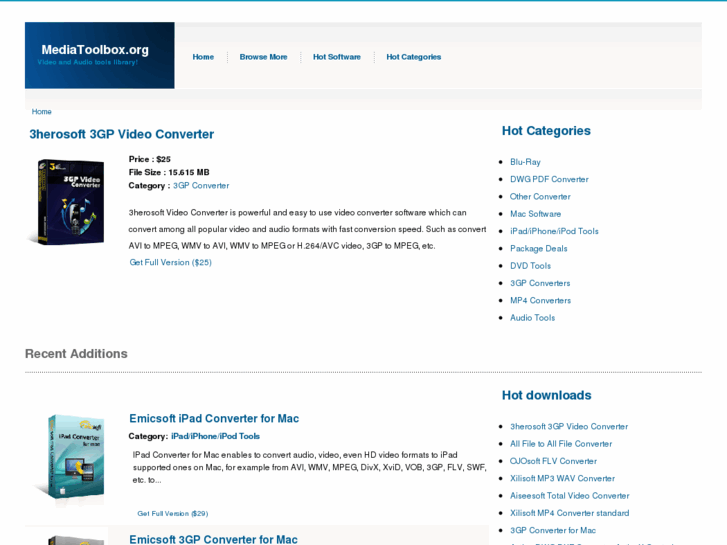The image size is (727, 545).
Task: Open the Mac Software category
Action: tap(536, 214)
